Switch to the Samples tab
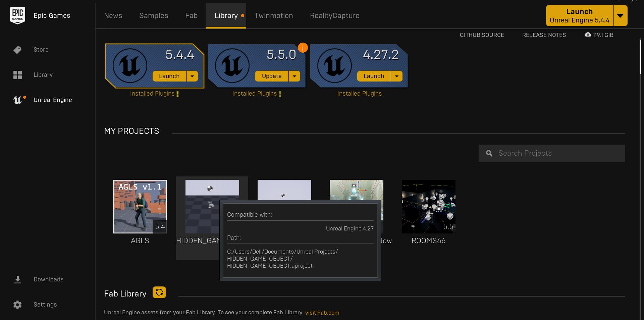Viewport: 644px width, 320px height. [154, 16]
